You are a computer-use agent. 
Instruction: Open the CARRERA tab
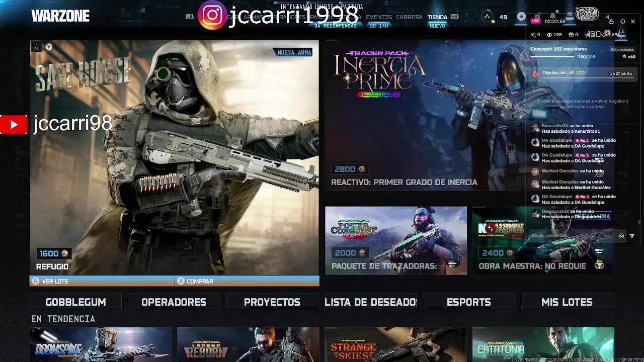pyautogui.click(x=410, y=17)
